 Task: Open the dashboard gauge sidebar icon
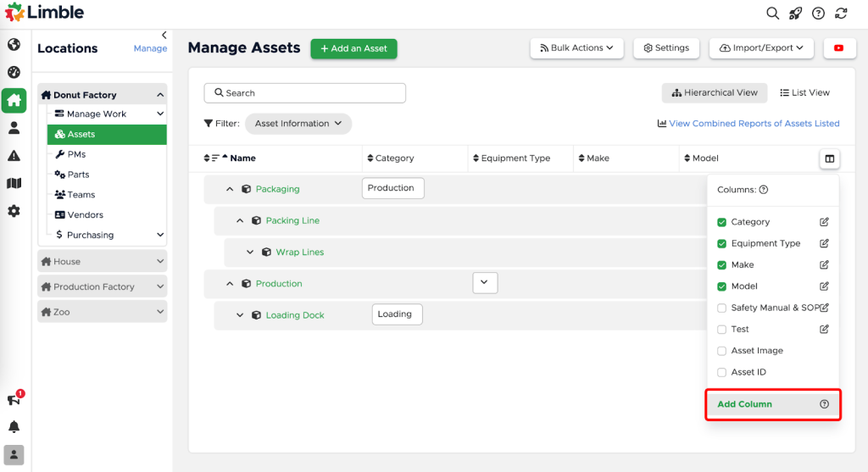click(x=14, y=72)
